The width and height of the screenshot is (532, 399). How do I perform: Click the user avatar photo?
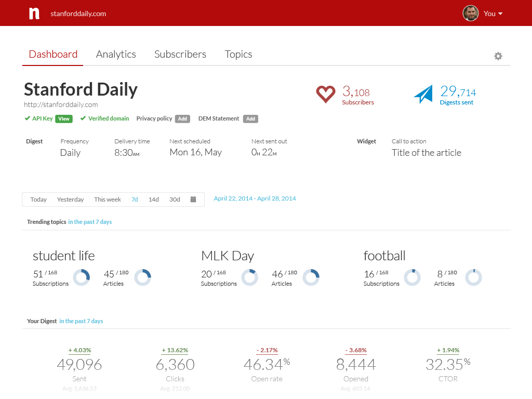(470, 14)
